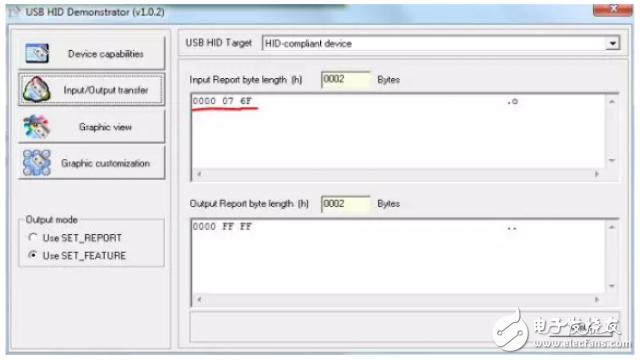Click the Device capabilities icon
The width and height of the screenshot is (640, 360).
click(37, 53)
